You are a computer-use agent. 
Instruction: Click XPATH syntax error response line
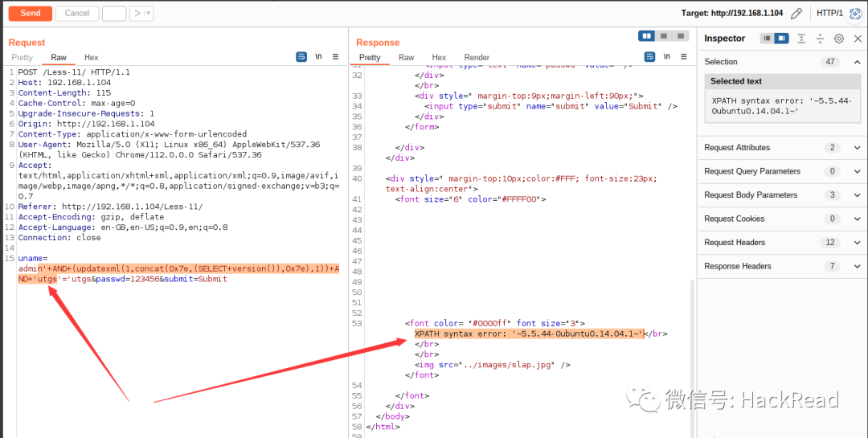point(530,334)
